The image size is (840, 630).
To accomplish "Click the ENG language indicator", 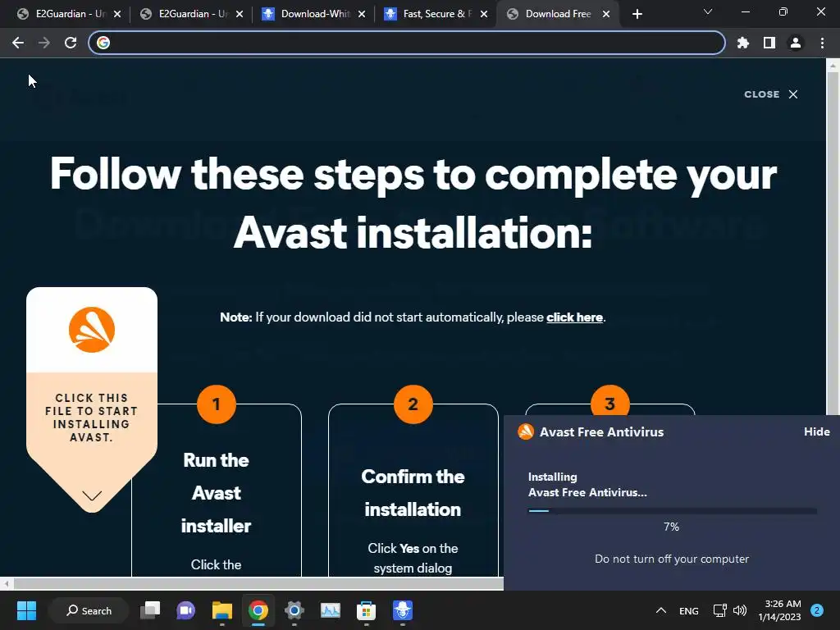I will pyautogui.click(x=689, y=610).
